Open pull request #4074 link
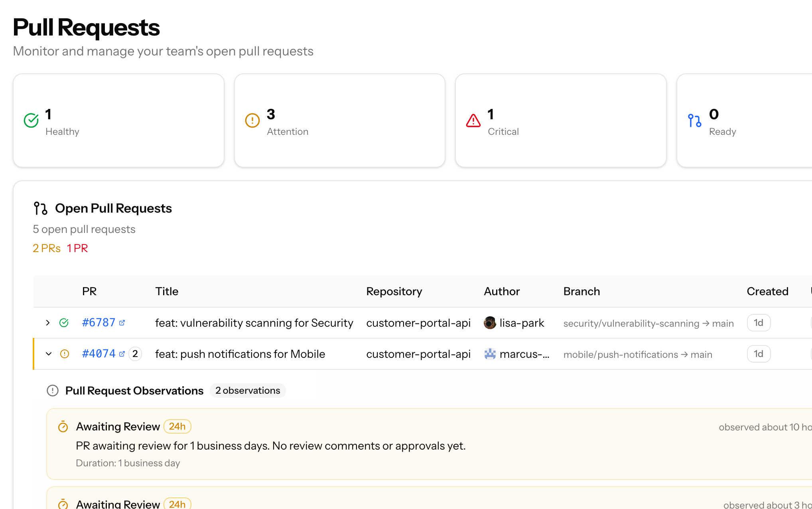The height and width of the screenshot is (509, 812). (99, 354)
